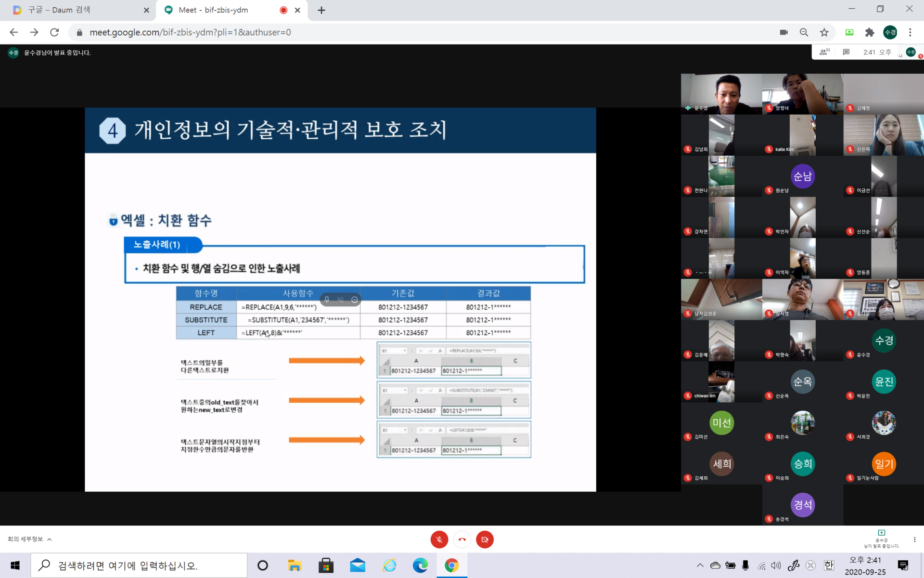Open Meet more options three-dot menu
Screen dimensions: 924x578
pos(914,539)
